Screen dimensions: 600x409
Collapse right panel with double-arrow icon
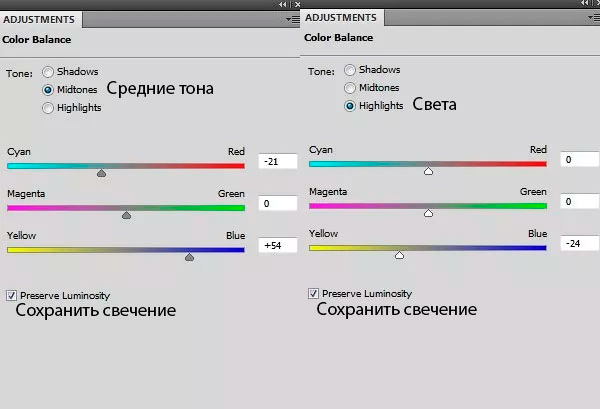pos(584,3)
